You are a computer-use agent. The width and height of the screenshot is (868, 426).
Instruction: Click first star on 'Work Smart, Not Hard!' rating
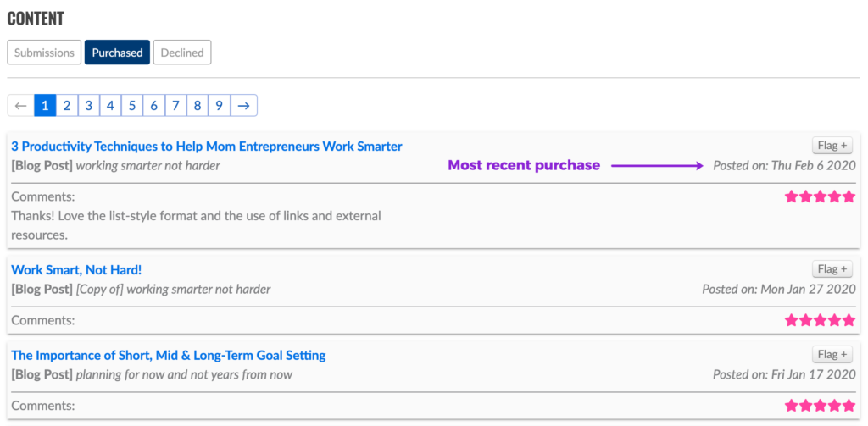[792, 320]
